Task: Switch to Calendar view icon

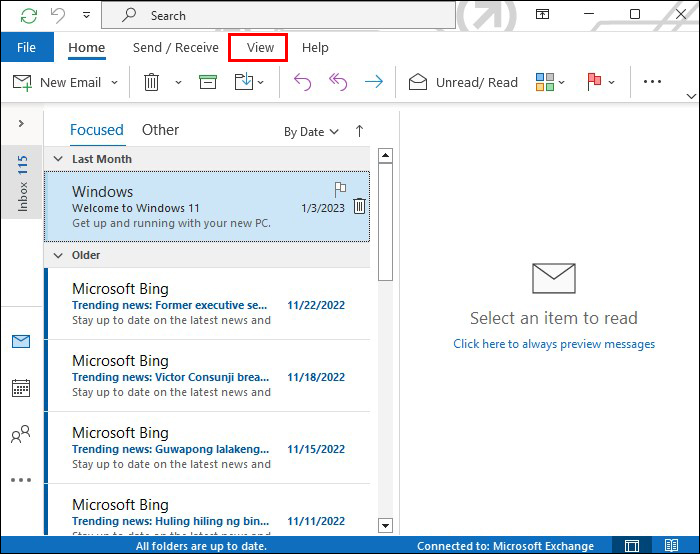Action: click(21, 388)
